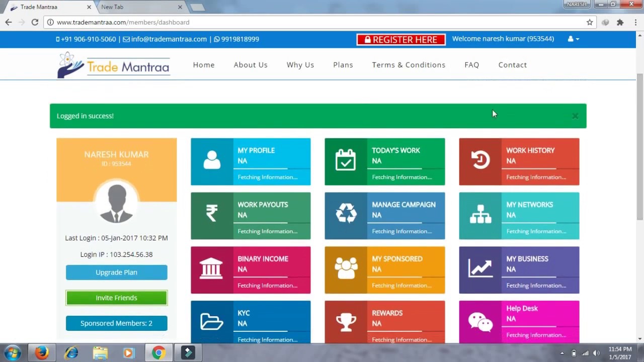
Task: Click the Login IP address text
Action: pos(116,254)
